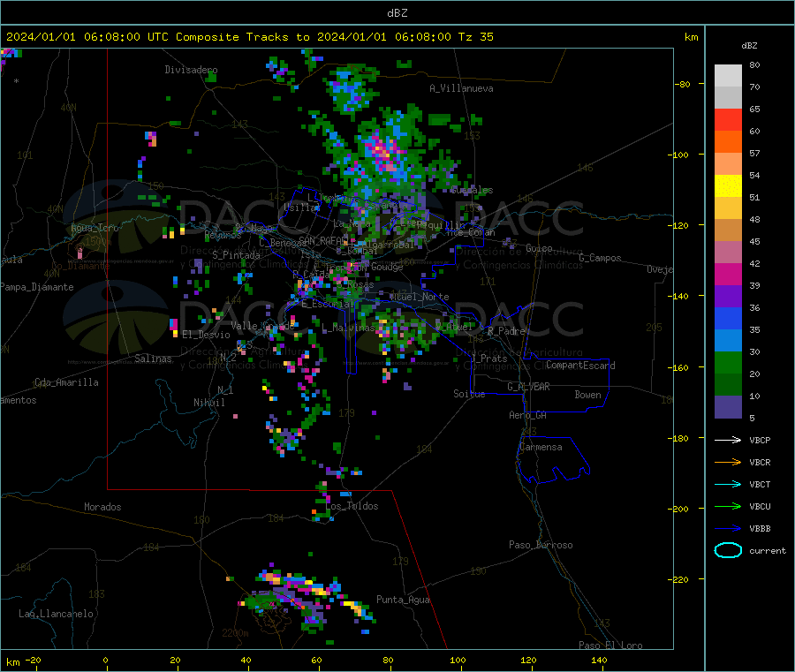
Task: Click the A_Villanueva station label
Action: pos(461,88)
